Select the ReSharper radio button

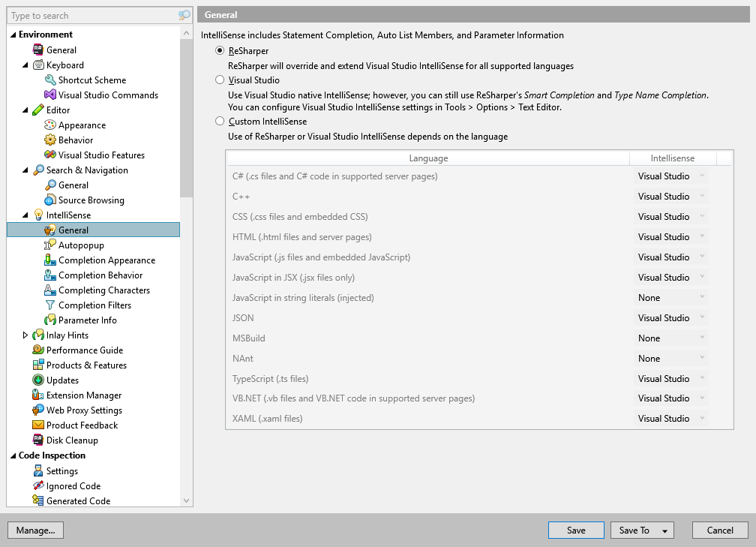click(x=220, y=51)
